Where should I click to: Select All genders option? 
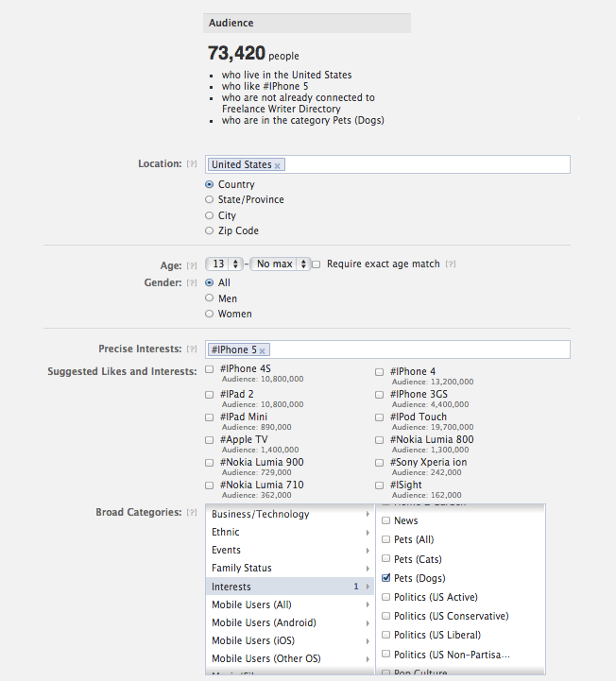pos(210,282)
